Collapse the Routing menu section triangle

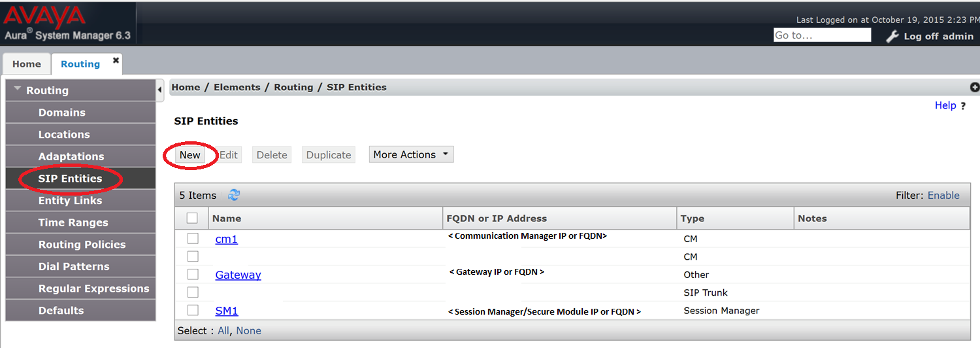(18, 89)
